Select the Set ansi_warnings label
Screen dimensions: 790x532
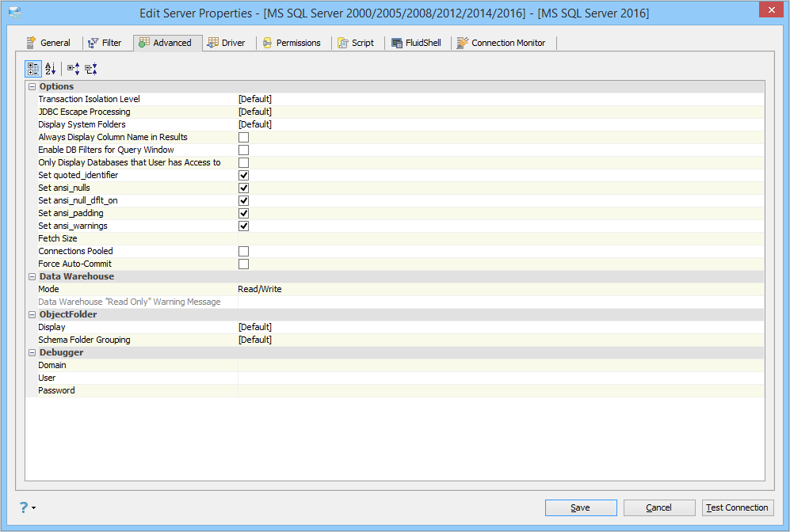coord(73,226)
